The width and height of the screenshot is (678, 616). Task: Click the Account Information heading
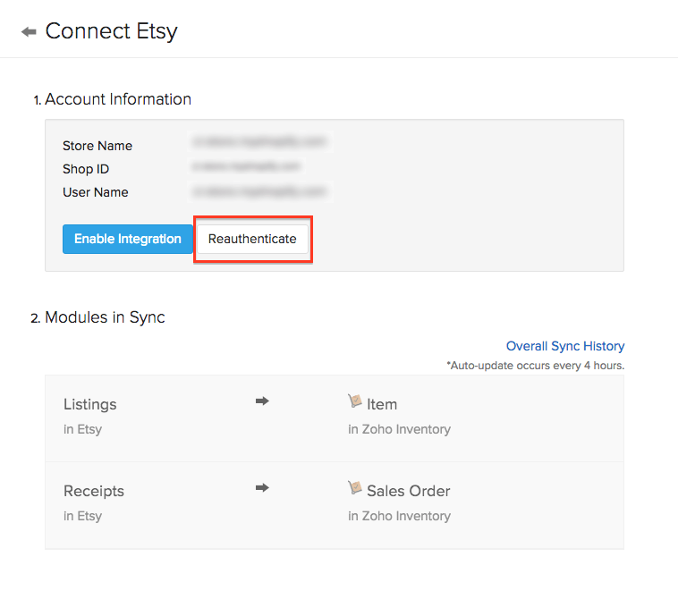click(118, 99)
